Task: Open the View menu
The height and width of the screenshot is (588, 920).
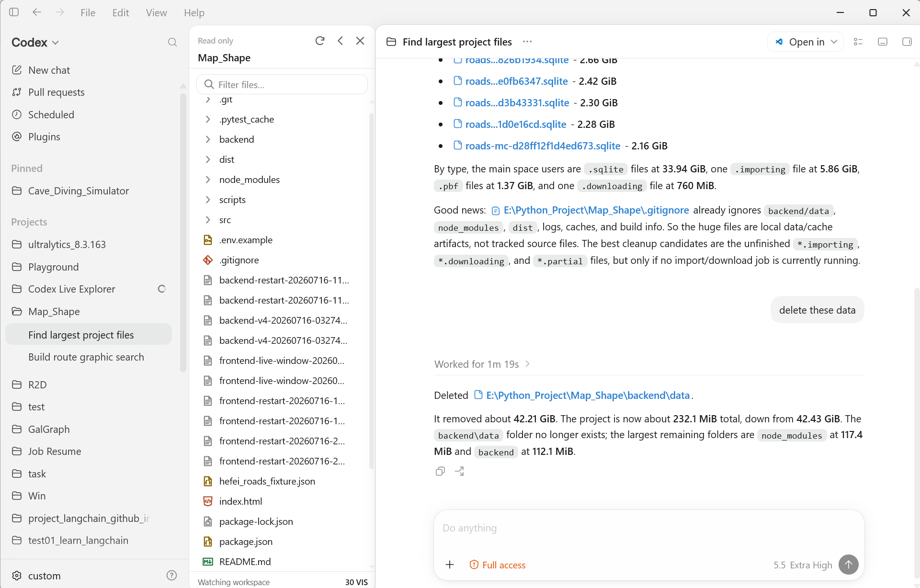Action: (156, 12)
